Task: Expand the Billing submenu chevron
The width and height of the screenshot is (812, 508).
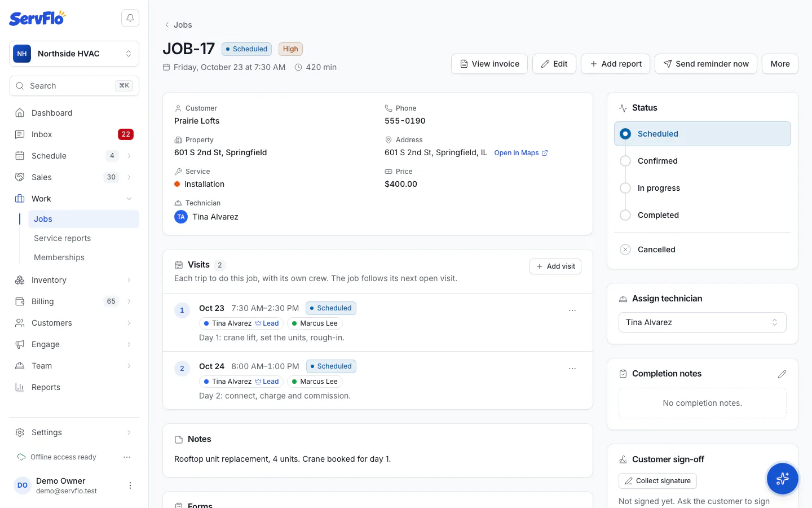Action: [129, 301]
